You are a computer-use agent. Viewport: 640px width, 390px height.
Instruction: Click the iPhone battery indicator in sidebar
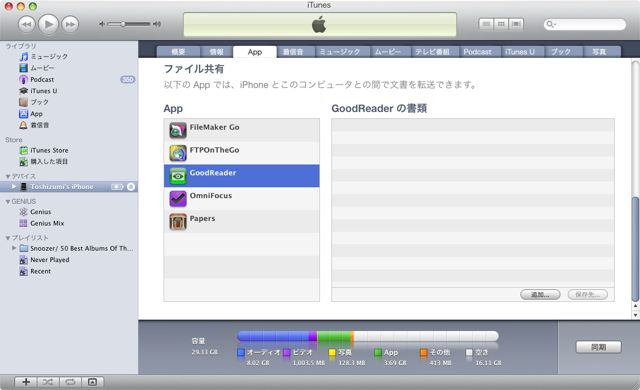coord(117,187)
